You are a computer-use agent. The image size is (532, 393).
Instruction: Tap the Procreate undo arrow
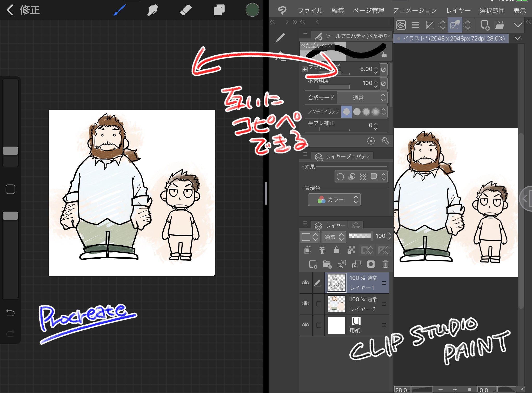pyautogui.click(x=10, y=312)
